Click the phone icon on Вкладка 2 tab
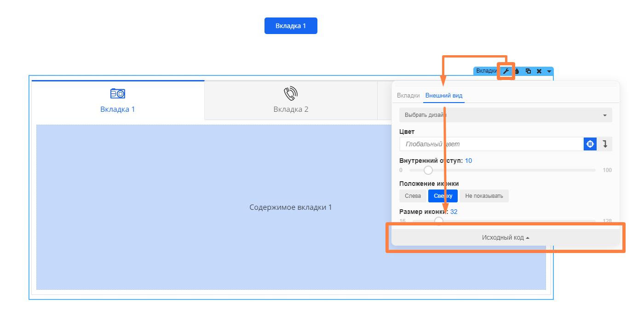The image size is (644, 322). tap(291, 93)
